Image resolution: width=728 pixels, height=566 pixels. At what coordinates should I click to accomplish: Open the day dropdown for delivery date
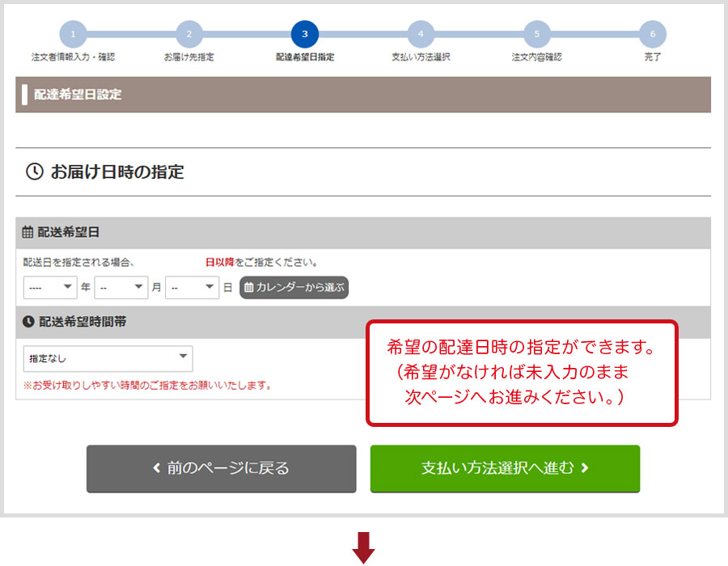pyautogui.click(x=193, y=287)
